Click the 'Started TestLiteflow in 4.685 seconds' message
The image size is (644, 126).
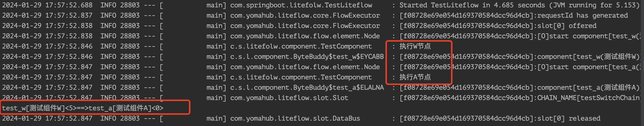(x=473, y=5)
